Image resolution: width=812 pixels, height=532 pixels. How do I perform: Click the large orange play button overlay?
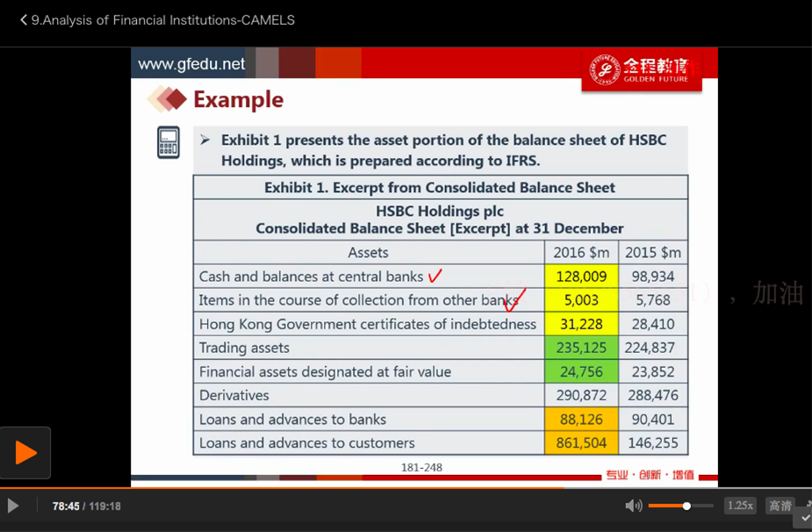25,453
